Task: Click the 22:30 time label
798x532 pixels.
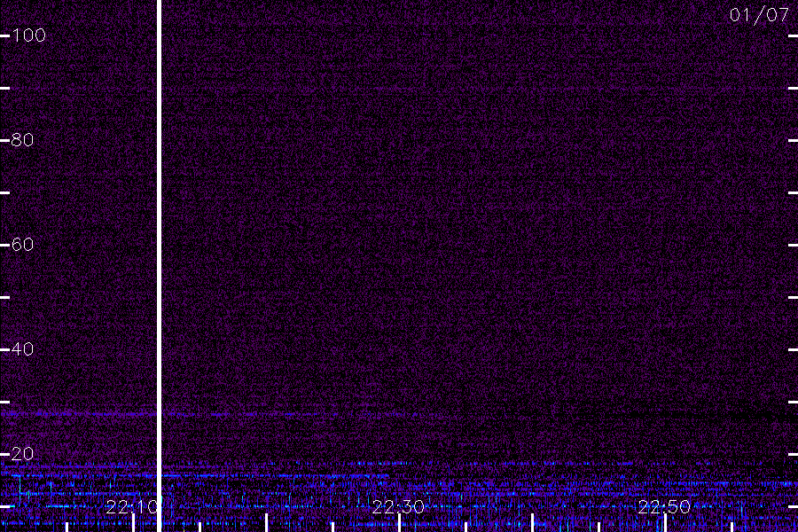Action: (398, 507)
